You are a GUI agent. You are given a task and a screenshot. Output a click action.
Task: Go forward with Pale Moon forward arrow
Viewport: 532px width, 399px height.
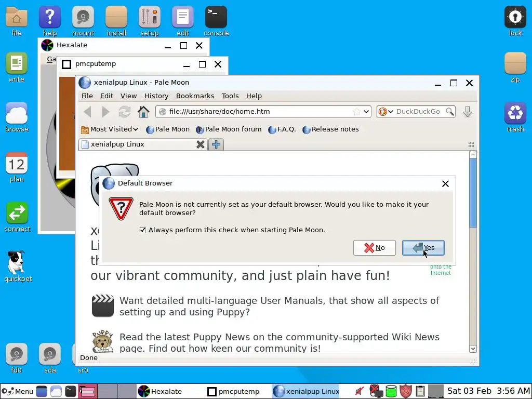pyautogui.click(x=105, y=112)
